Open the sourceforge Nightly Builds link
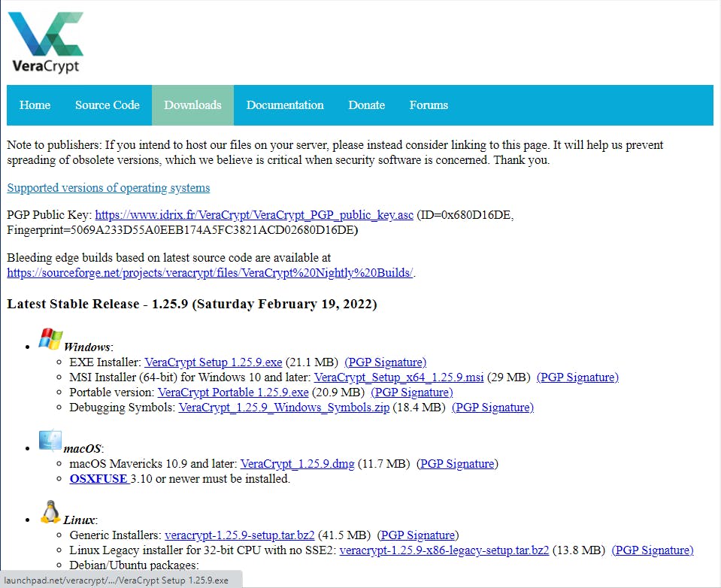This screenshot has width=721, height=588. 210,273
